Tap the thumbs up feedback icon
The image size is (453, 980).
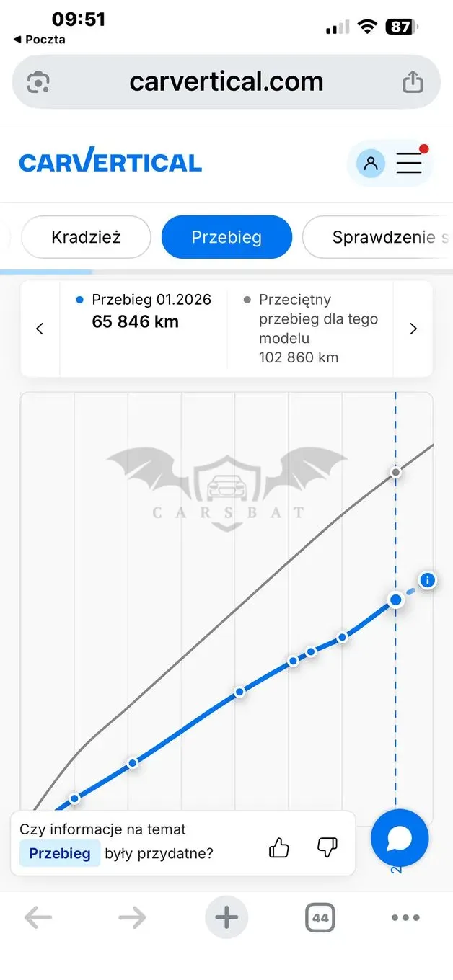(x=279, y=847)
